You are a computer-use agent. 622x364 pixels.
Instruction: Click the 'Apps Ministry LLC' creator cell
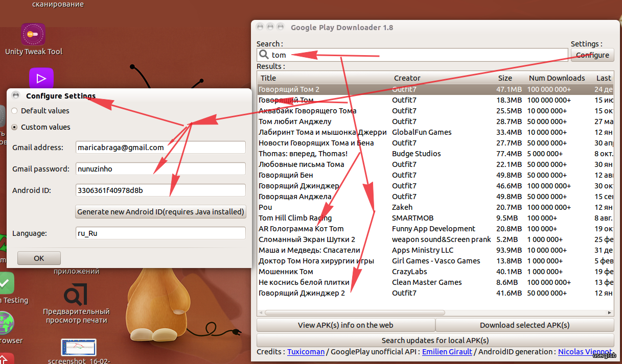(x=423, y=250)
